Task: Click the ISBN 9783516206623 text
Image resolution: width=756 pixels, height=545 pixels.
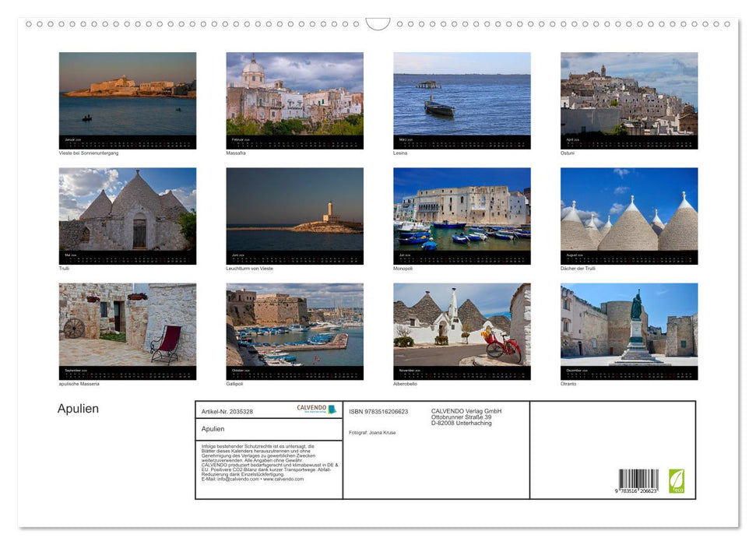Action: click(x=378, y=411)
